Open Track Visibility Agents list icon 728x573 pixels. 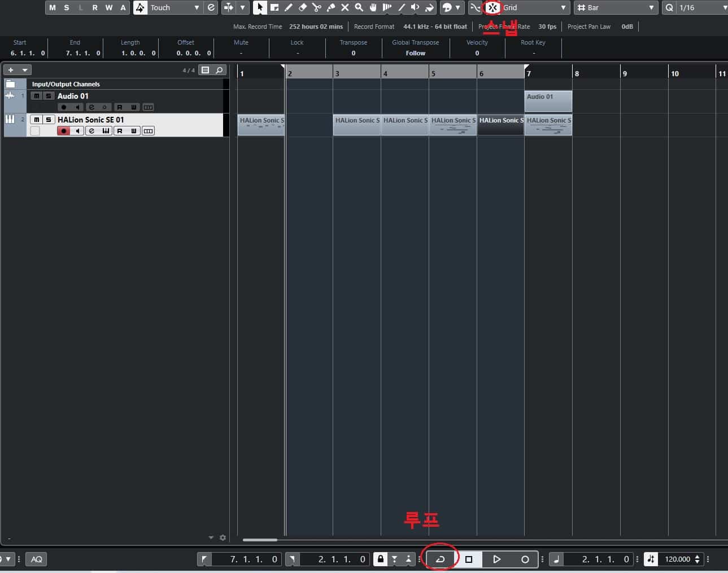[206, 70]
